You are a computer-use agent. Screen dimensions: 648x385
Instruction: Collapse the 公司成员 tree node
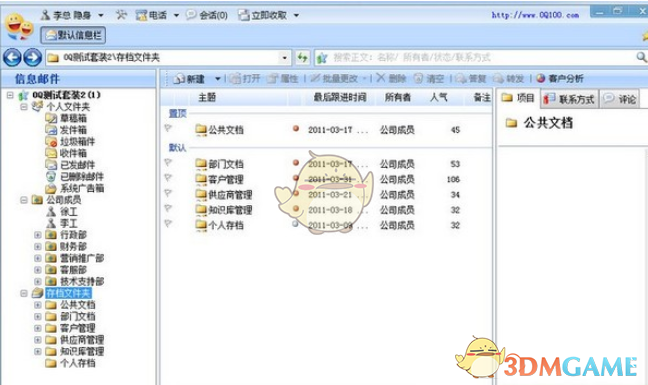coord(24,200)
